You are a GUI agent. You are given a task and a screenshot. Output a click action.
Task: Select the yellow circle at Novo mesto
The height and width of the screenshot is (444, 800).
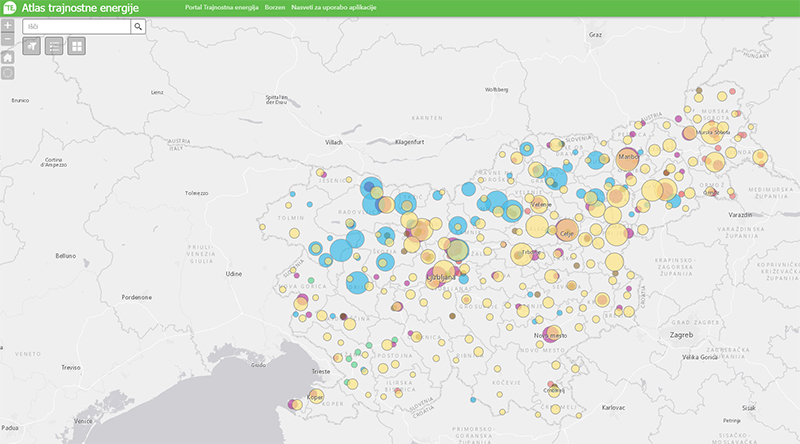[x=546, y=334]
